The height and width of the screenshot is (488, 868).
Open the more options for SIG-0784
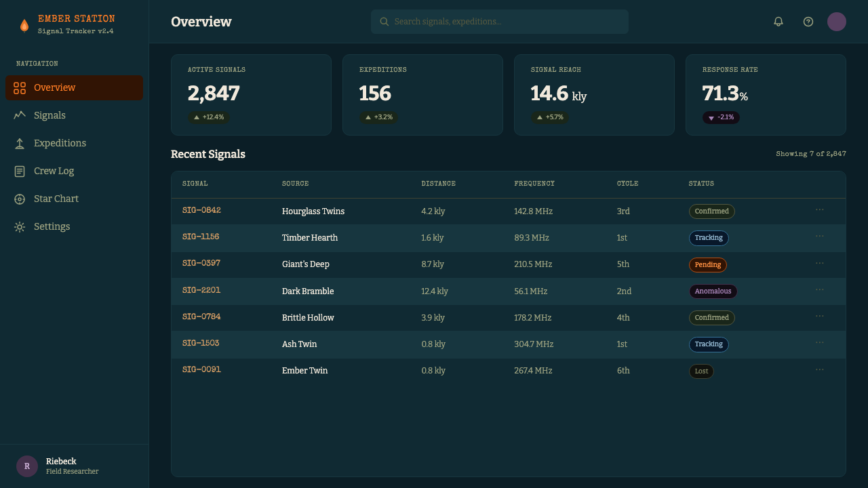tap(820, 317)
